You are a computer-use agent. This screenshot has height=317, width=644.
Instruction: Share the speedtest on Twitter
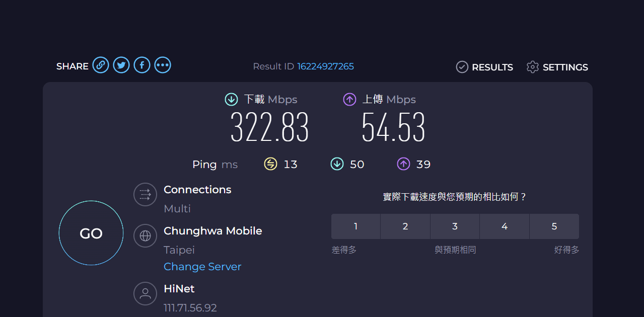point(121,65)
